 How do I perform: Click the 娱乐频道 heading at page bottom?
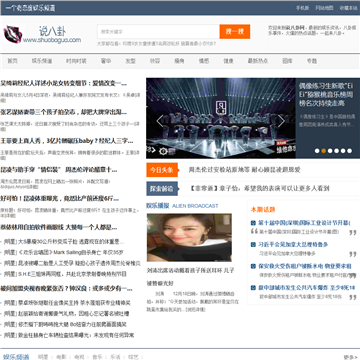[x=16, y=357]
